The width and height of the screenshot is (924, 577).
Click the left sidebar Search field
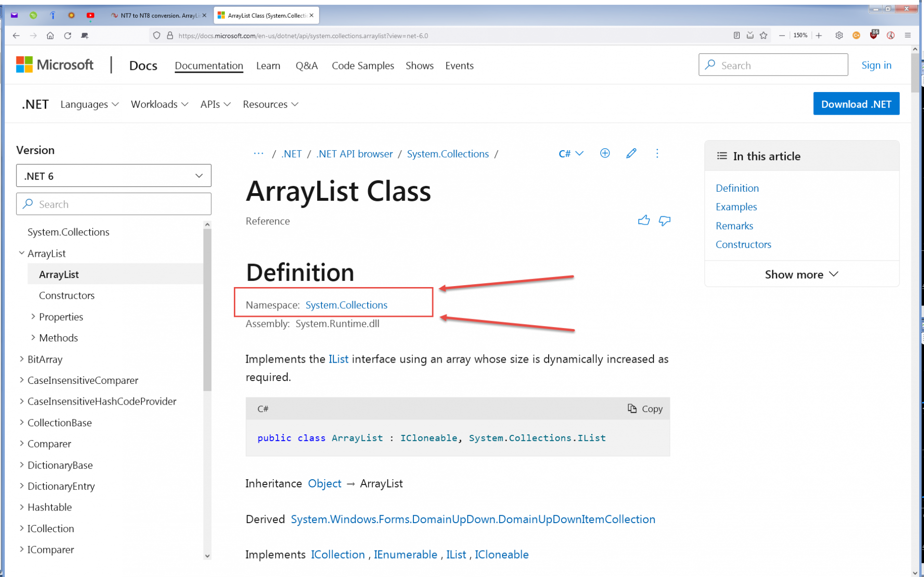(114, 204)
